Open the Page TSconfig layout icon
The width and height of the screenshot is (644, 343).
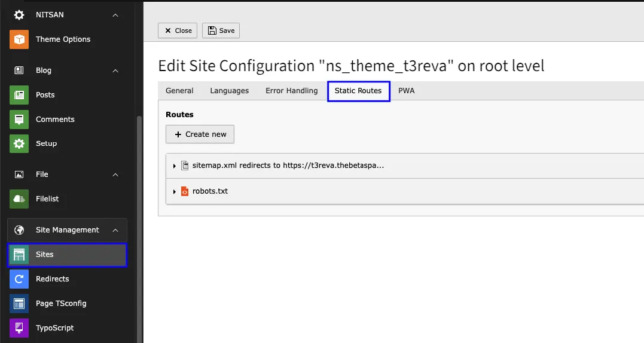coord(19,304)
